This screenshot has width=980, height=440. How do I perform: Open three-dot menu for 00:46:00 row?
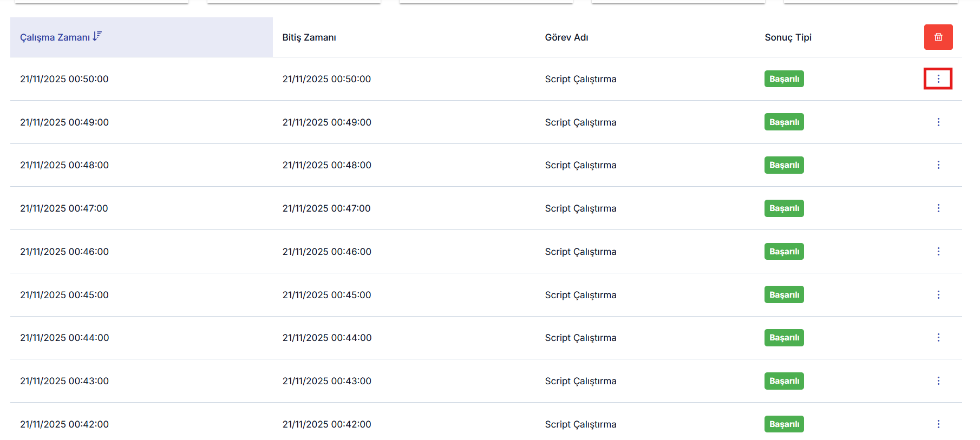point(938,252)
